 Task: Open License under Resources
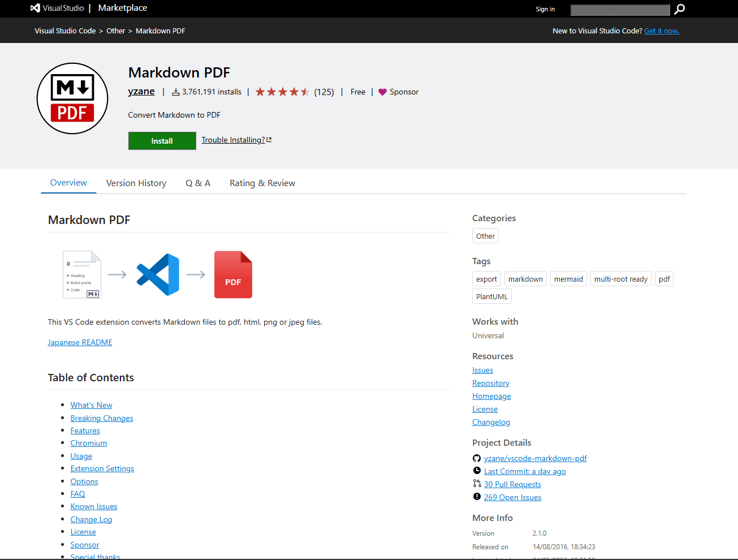(x=485, y=409)
